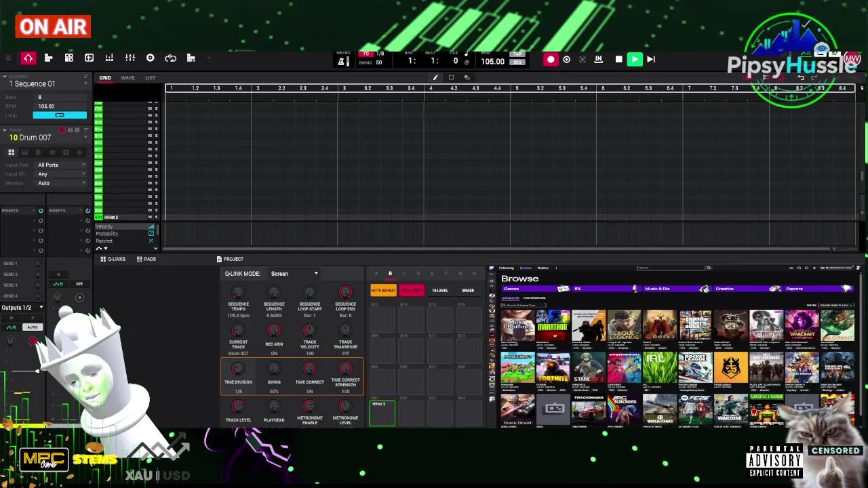Toggle the cyan Loop button
This screenshot has width=868, height=488.
point(60,115)
